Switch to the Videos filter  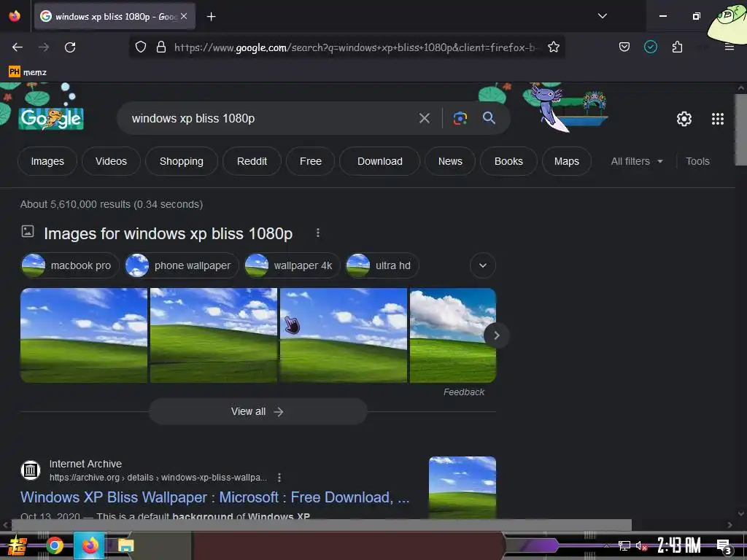pos(111,161)
